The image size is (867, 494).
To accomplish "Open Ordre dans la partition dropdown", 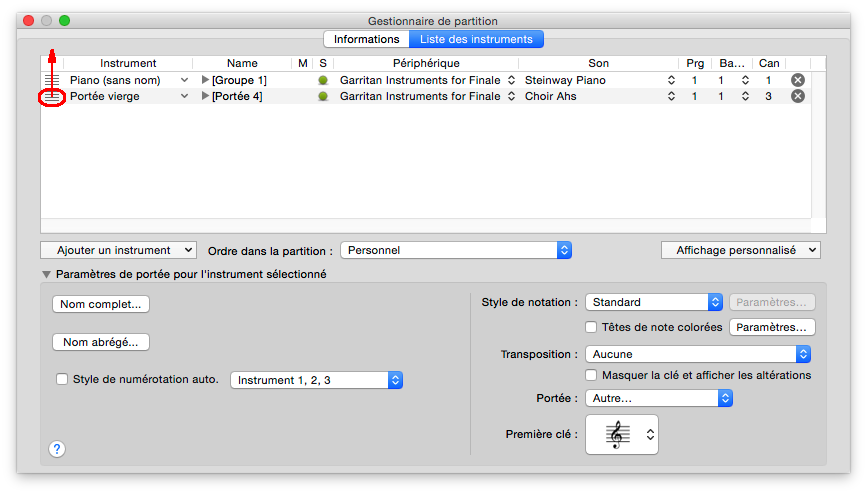I will tap(456, 250).
